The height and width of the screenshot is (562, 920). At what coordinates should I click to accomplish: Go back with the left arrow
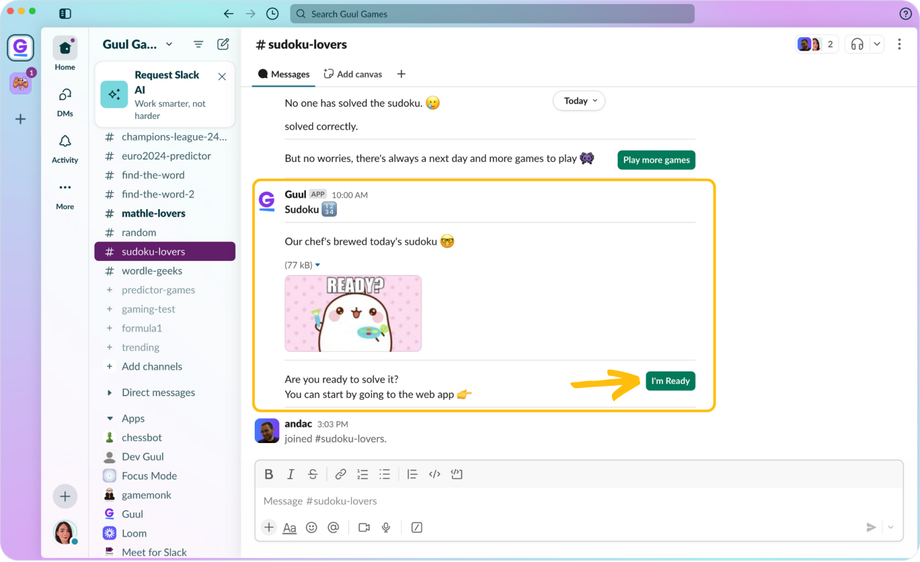pos(228,13)
